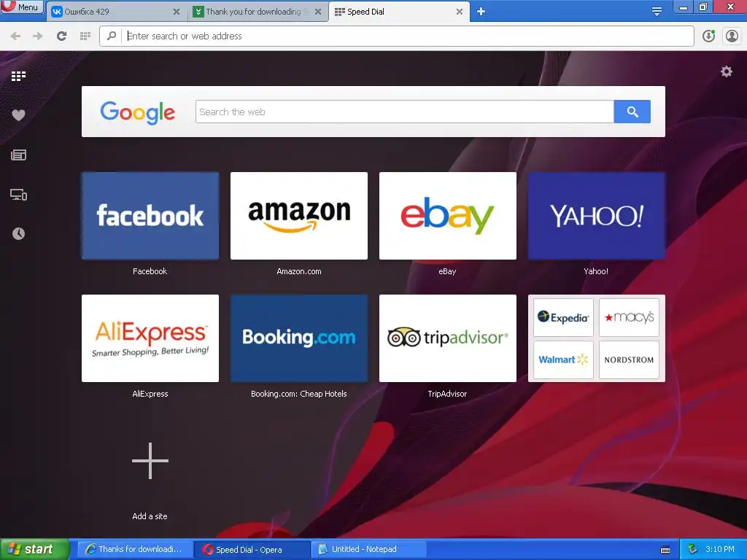Open the eBay speed dial tile
This screenshot has width=747, height=560.
coord(447,216)
